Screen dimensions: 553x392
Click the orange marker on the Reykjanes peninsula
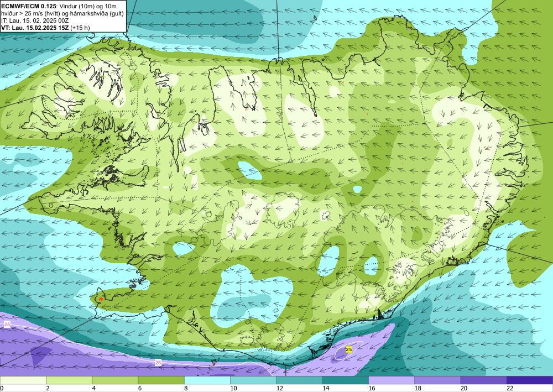point(101,299)
